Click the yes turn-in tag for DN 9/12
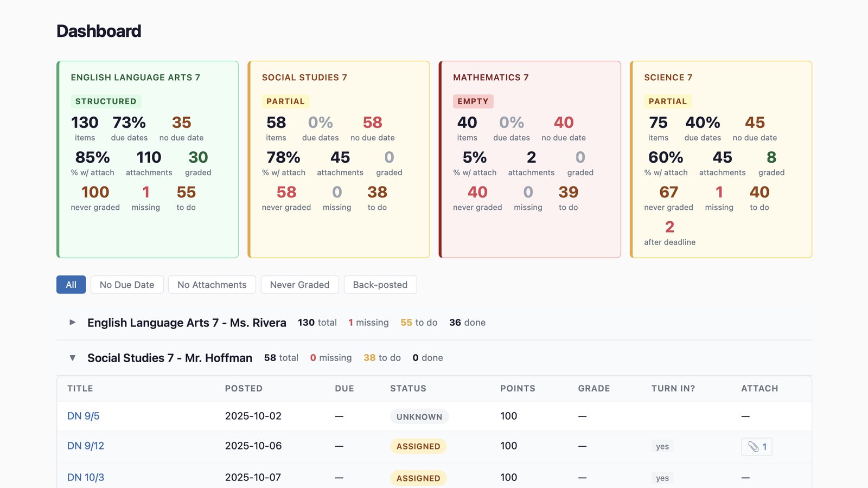This screenshot has width=868, height=488. (x=662, y=446)
